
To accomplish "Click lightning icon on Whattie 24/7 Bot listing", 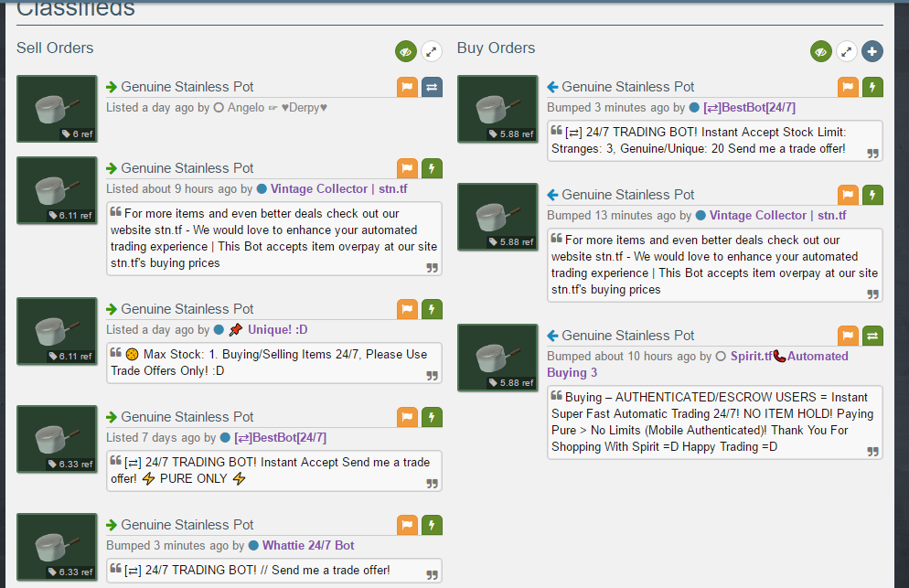I will pyautogui.click(x=432, y=525).
